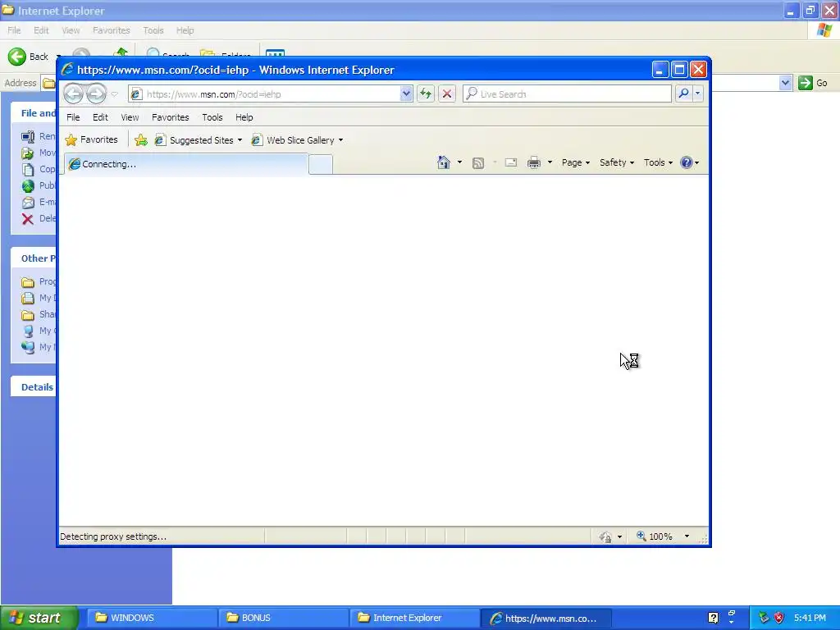Switch to BONUS taskbar button

283,618
